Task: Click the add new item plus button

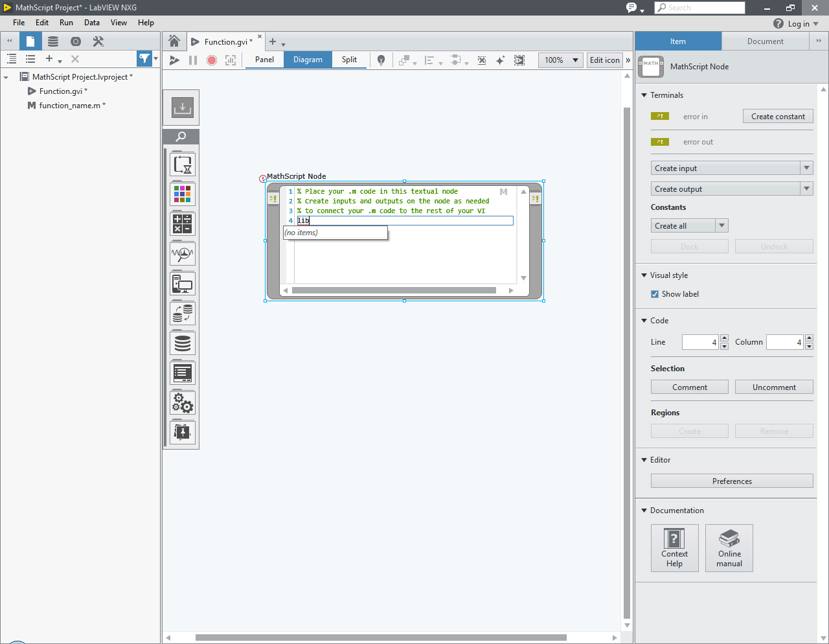Action: tap(49, 59)
